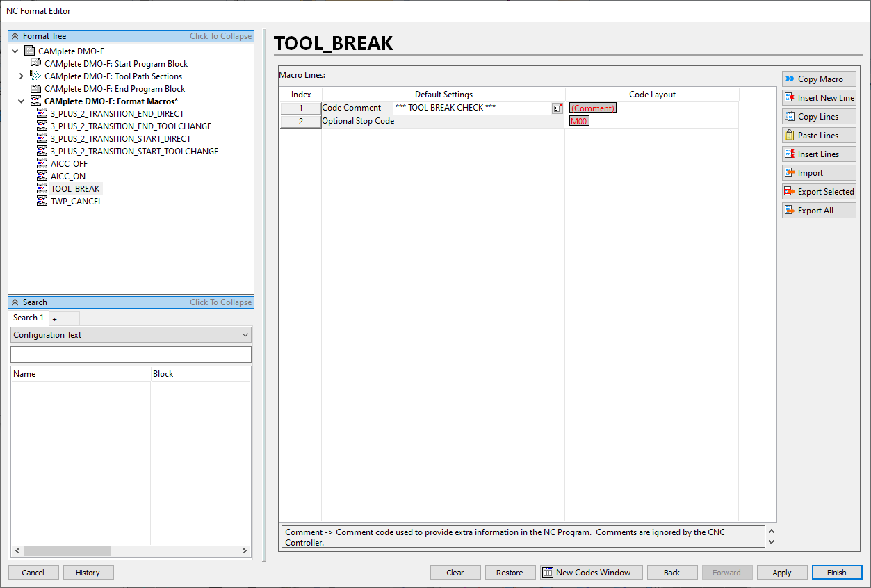Image resolution: width=871 pixels, height=588 pixels.
Task: Select 3_PLUS_2_TRANSITION_END_TOOLCHANGE macro
Action: (131, 126)
